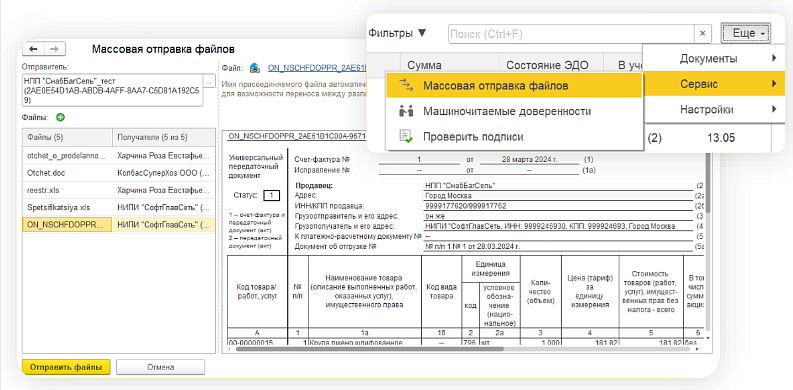Click the search field Поиск (Ctrl+F)
The height and width of the screenshot is (390, 793).
click(x=570, y=33)
